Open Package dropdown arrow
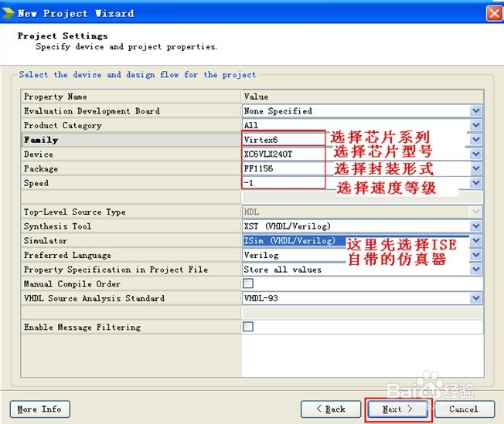 point(475,168)
